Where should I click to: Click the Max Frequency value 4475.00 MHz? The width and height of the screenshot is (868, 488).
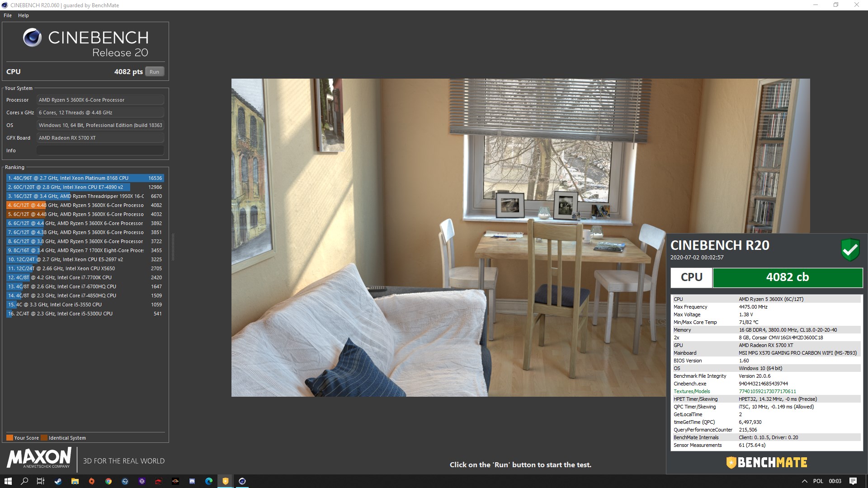click(753, 307)
